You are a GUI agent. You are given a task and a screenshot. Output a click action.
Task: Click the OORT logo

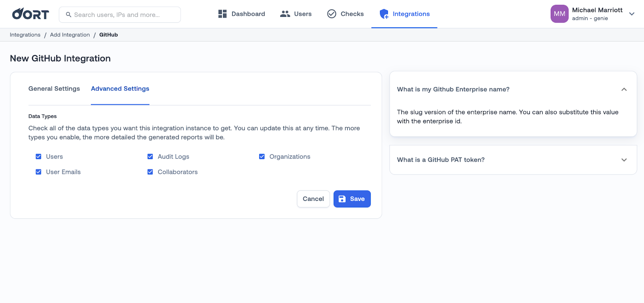31,14
